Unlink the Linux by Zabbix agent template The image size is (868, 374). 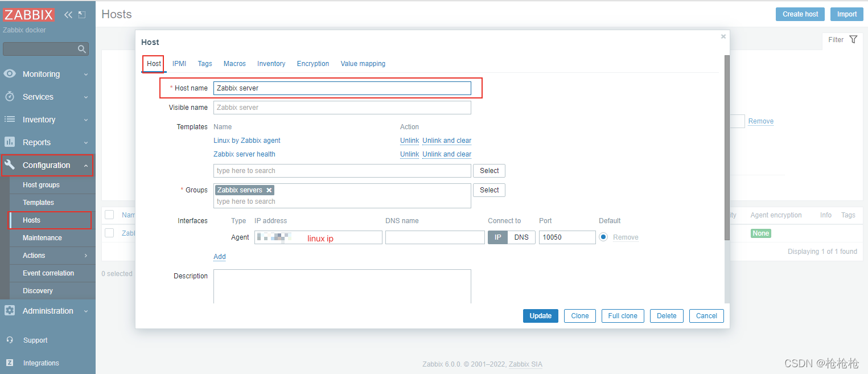coord(409,141)
